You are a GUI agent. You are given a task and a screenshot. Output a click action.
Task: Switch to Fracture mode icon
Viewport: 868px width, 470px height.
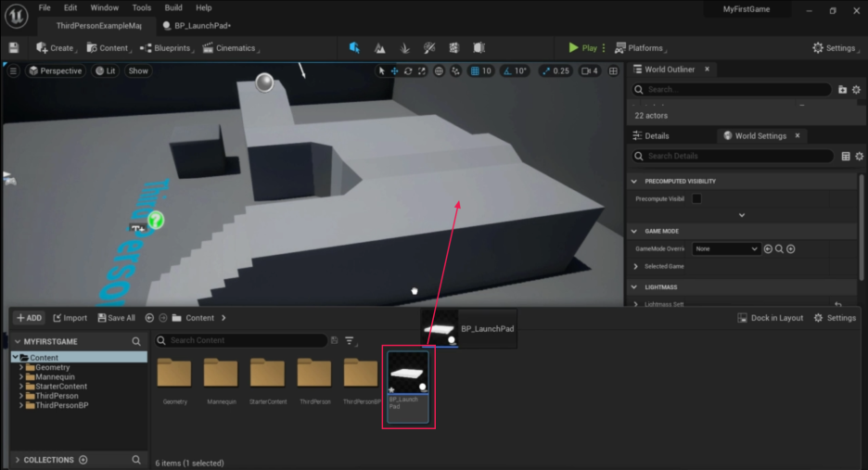[453, 48]
